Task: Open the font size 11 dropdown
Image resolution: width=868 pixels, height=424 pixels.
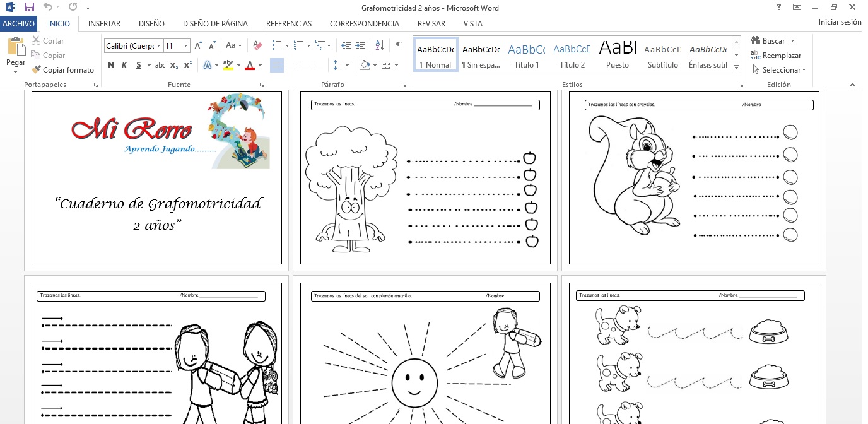Action: tap(185, 45)
